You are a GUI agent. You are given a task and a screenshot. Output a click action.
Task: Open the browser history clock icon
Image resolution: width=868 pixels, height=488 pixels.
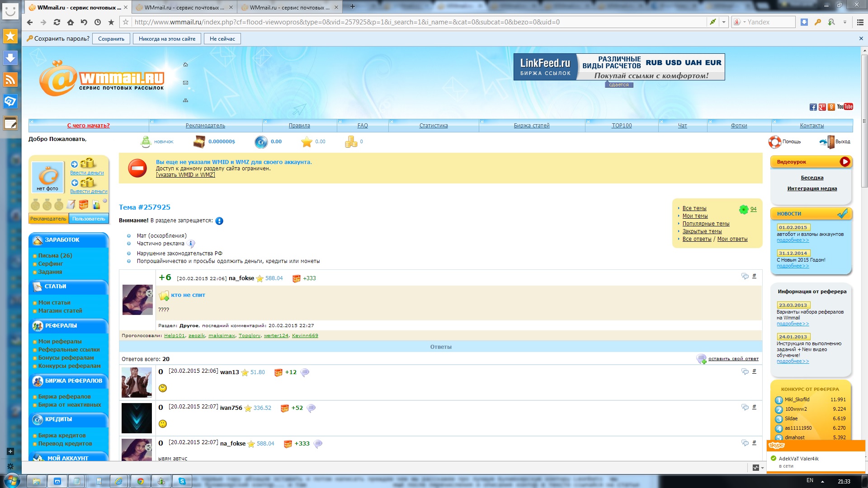[98, 22]
